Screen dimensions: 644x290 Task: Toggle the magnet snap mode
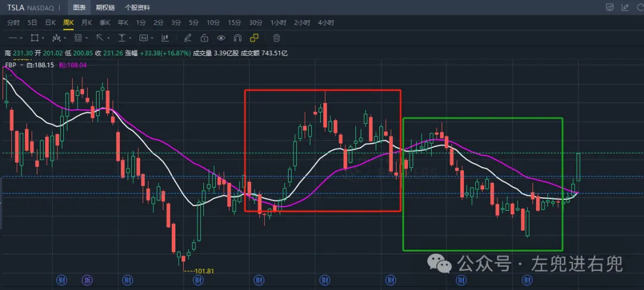(237, 38)
